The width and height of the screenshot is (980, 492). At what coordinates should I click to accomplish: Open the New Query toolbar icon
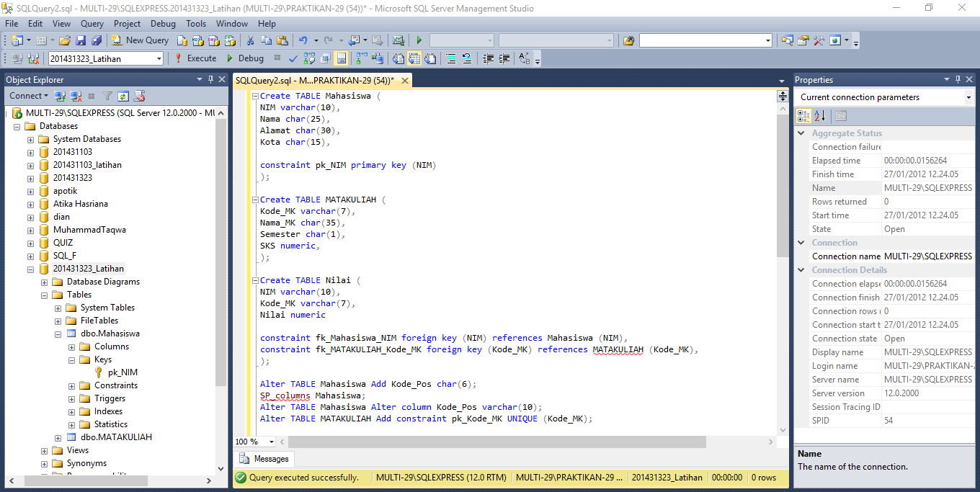coord(140,40)
